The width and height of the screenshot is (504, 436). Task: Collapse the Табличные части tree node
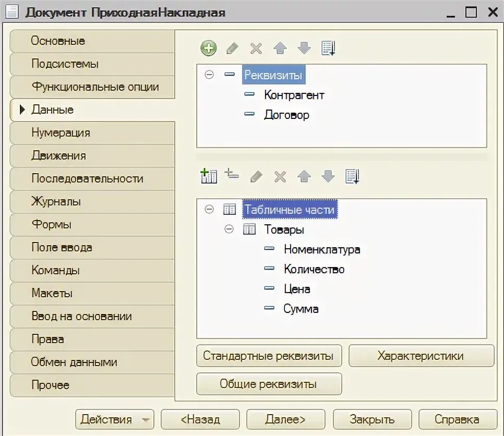point(209,210)
